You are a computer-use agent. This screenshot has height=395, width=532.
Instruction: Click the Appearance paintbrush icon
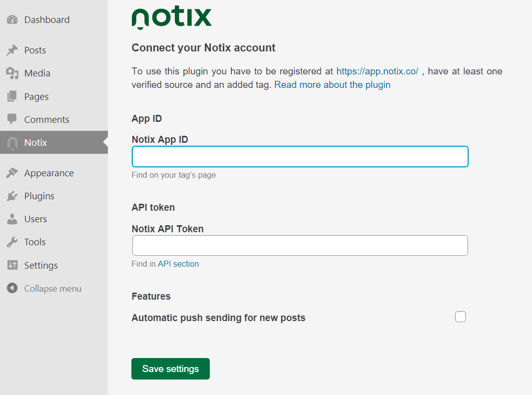point(12,173)
